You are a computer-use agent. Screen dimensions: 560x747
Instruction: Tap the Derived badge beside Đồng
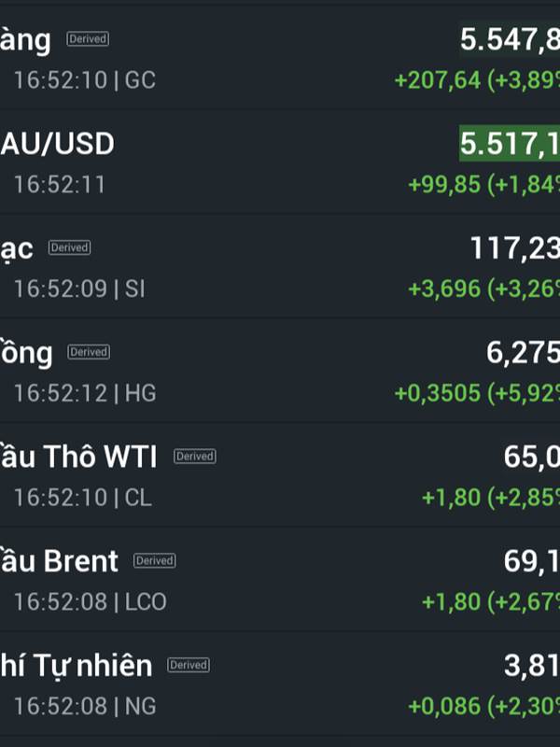(89, 352)
